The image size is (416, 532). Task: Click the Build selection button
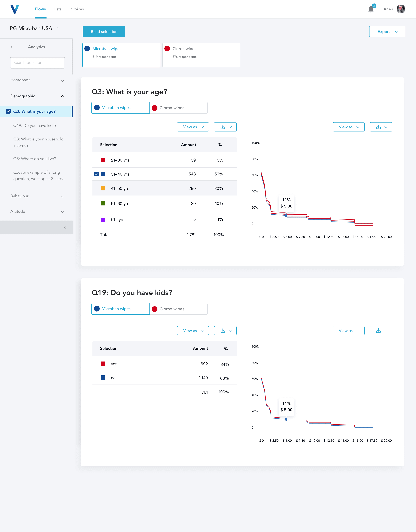tap(104, 32)
